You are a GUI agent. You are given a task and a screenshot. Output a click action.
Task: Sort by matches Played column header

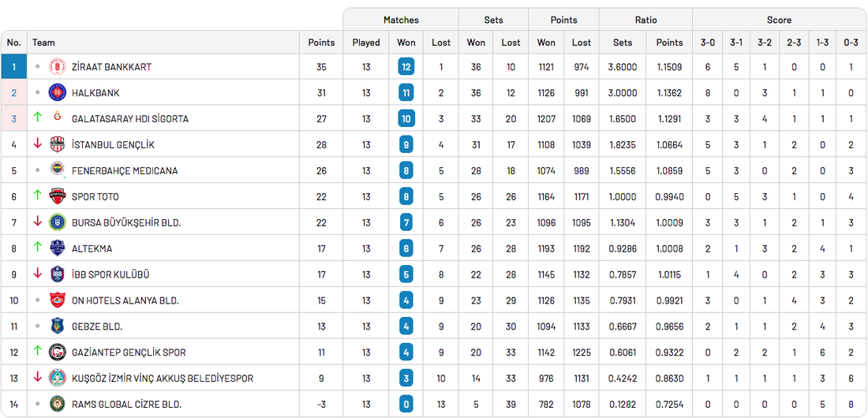[366, 43]
